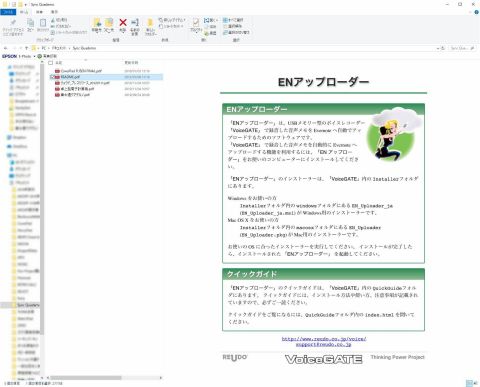This screenshot has height=387, width=480.
Task: Tick the select-all checkbox in file list header
Action: click(x=51, y=63)
